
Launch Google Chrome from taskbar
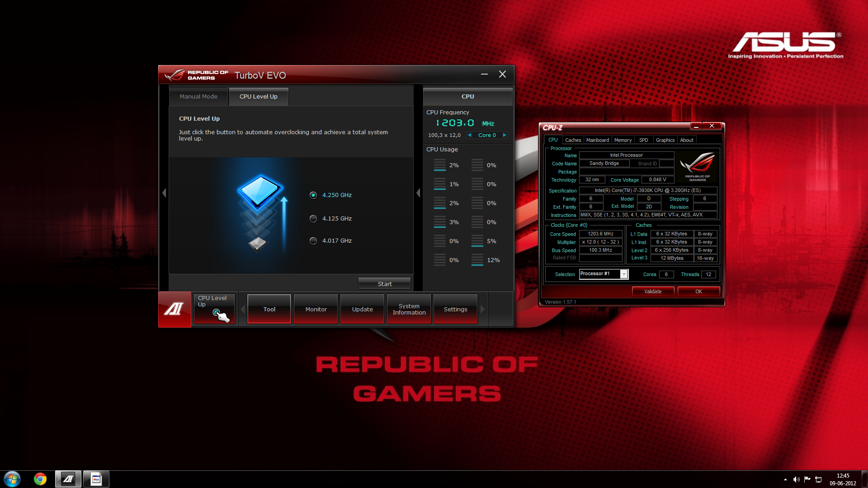click(40, 479)
